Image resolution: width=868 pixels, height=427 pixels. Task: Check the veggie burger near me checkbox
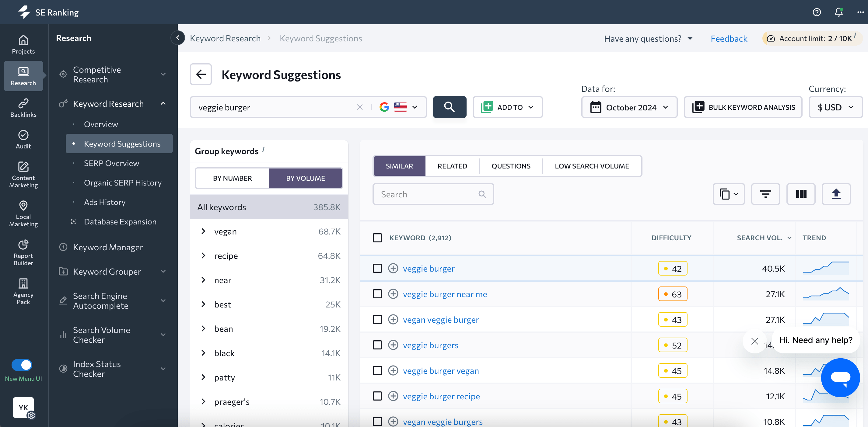[377, 294]
